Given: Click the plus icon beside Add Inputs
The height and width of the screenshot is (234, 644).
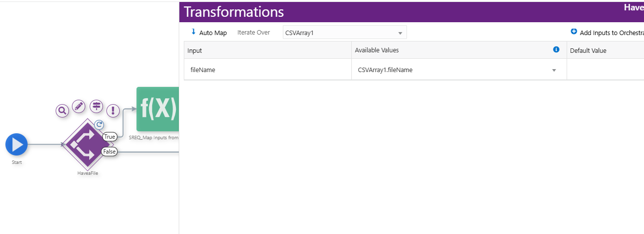Looking at the screenshot, I should [x=574, y=32].
